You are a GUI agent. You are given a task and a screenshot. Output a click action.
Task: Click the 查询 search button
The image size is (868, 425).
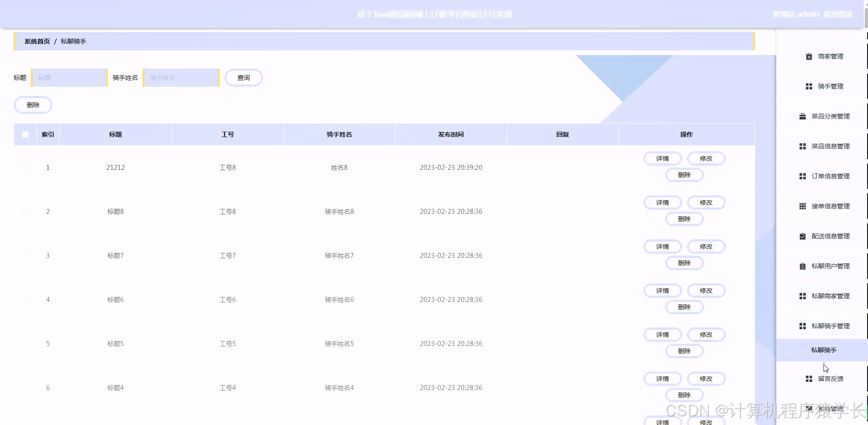[244, 78]
